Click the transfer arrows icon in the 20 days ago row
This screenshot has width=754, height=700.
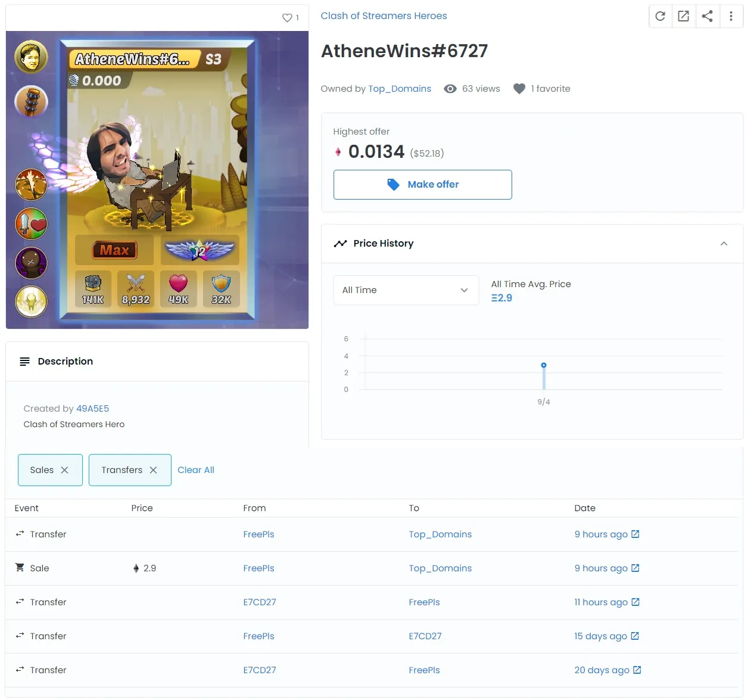pos(20,670)
